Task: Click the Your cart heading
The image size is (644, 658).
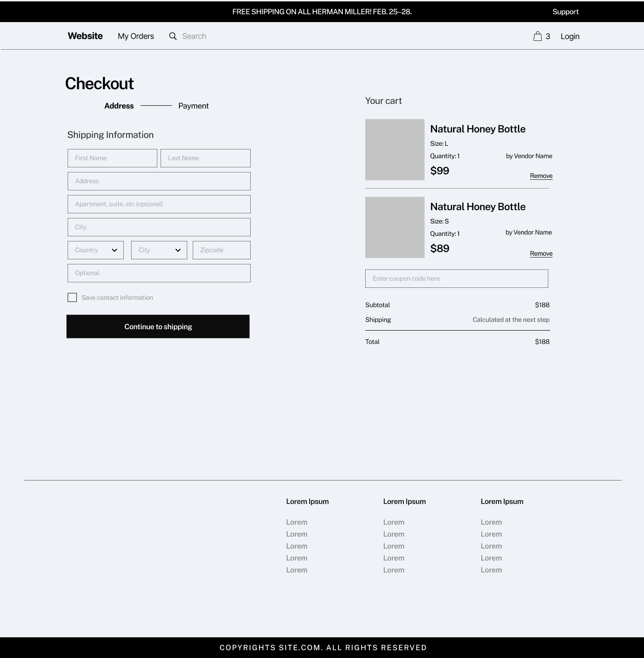Action: coord(383,101)
